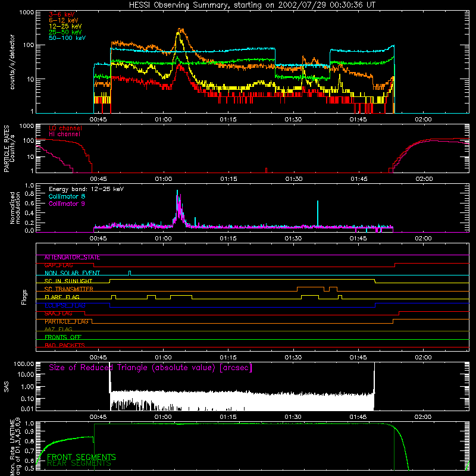Click the Normalized modulation axis label

(x=15, y=208)
